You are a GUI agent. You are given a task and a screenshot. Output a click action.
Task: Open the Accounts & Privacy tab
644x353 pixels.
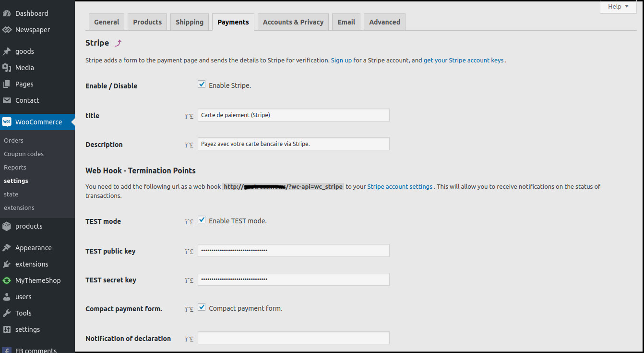click(x=293, y=22)
